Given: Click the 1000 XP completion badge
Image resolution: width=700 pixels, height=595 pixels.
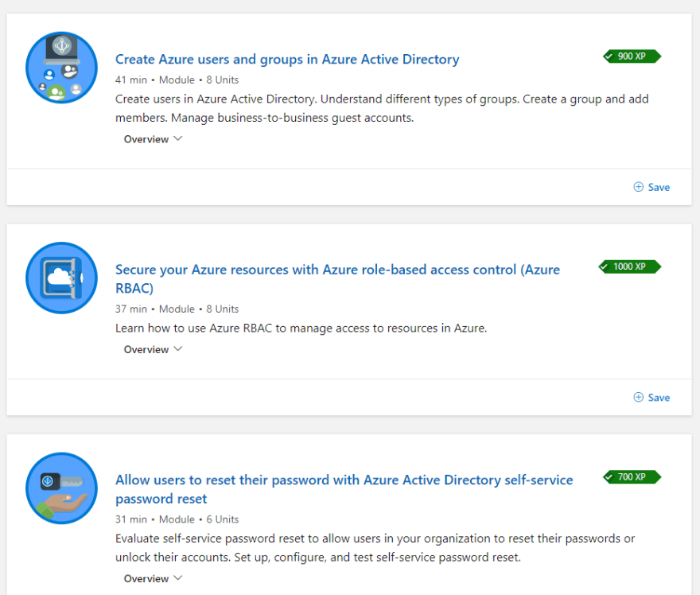Looking at the screenshot, I should pos(629,266).
